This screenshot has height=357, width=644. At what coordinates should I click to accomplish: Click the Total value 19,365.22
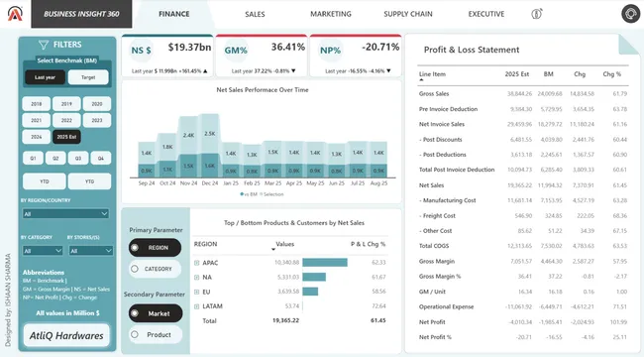point(286,320)
